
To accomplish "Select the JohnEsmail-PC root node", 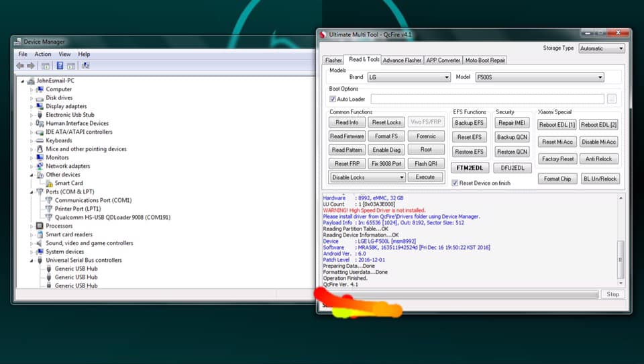I will point(56,81).
